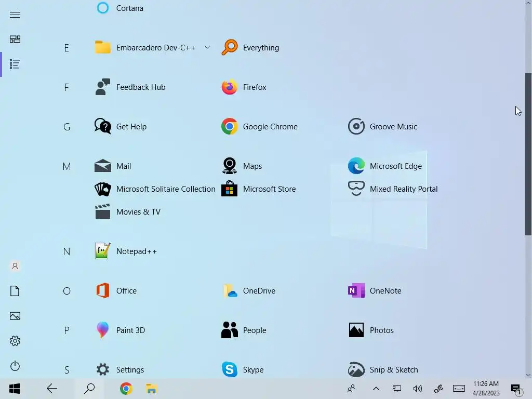Jump to letter M section header

click(x=66, y=166)
